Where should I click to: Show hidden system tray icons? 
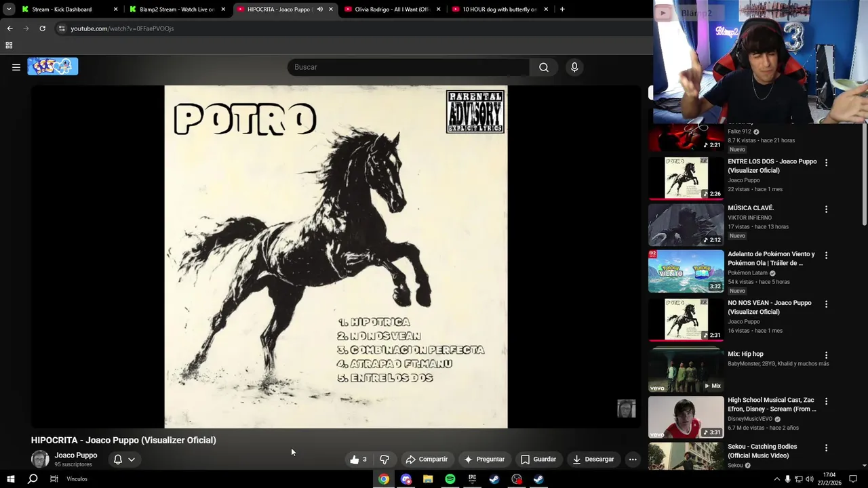(776, 479)
